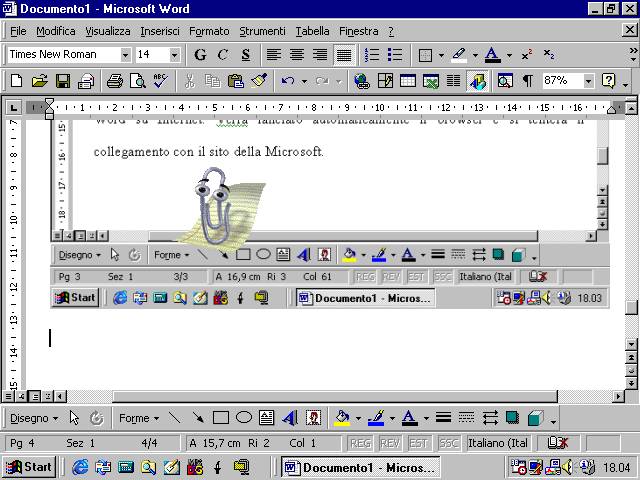Open Document Map with the magnifier icon

(x=505, y=81)
